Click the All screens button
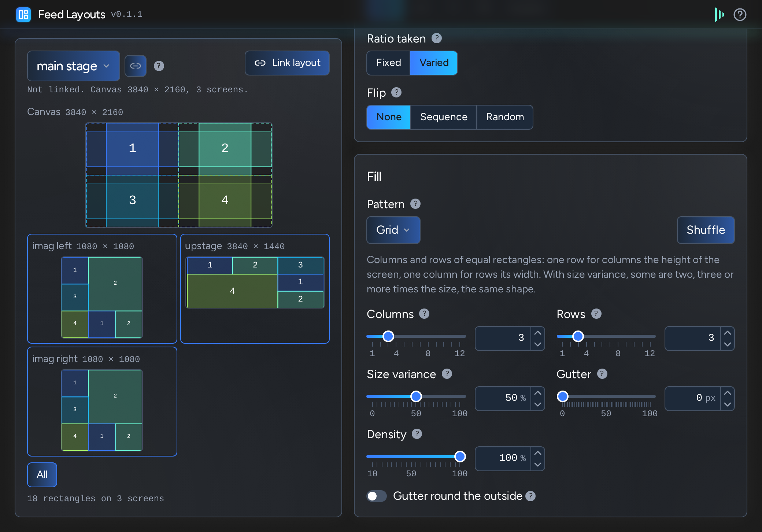This screenshot has width=762, height=532. pos(42,475)
